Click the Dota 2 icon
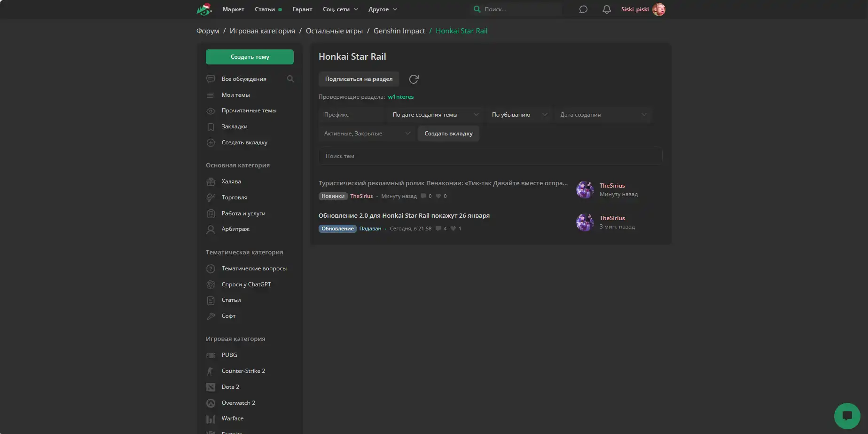Image resolution: width=868 pixels, height=434 pixels. click(211, 387)
